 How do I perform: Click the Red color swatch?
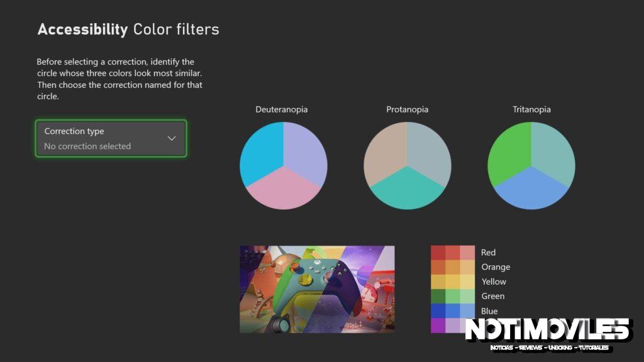[x=452, y=252]
